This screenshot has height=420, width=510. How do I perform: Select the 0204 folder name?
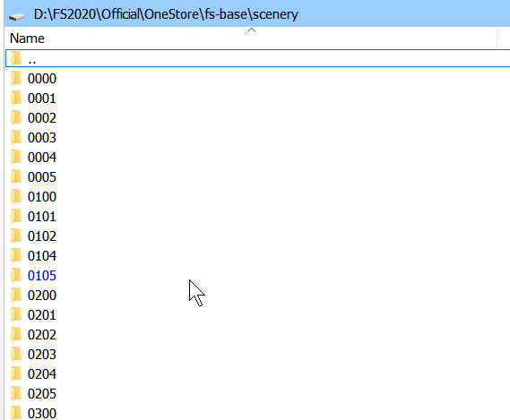[42, 373]
